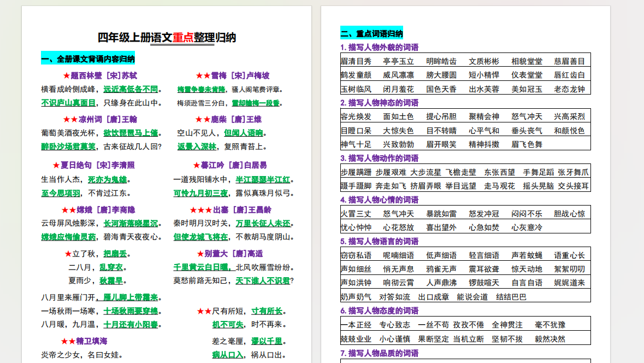Screen dimensions: 644x363
Task: Click the poem title 暮江吟 [唐]白居易
Action: pyautogui.click(x=234, y=165)
